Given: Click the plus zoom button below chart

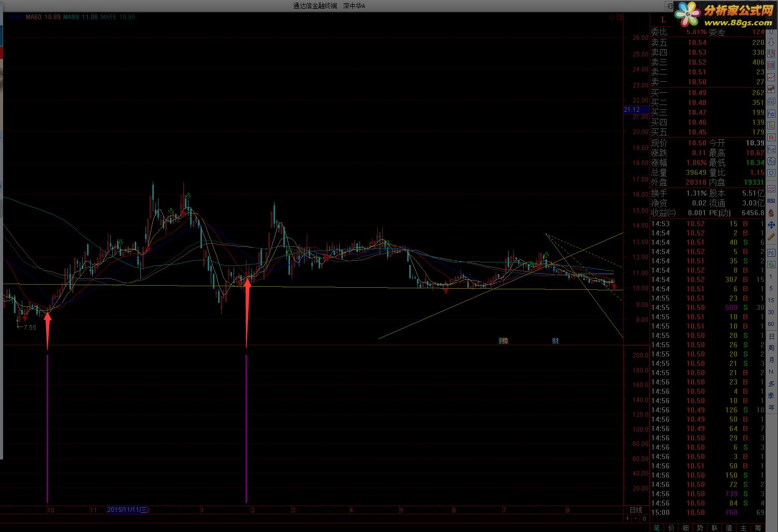Looking at the screenshot, I should pos(628,519).
